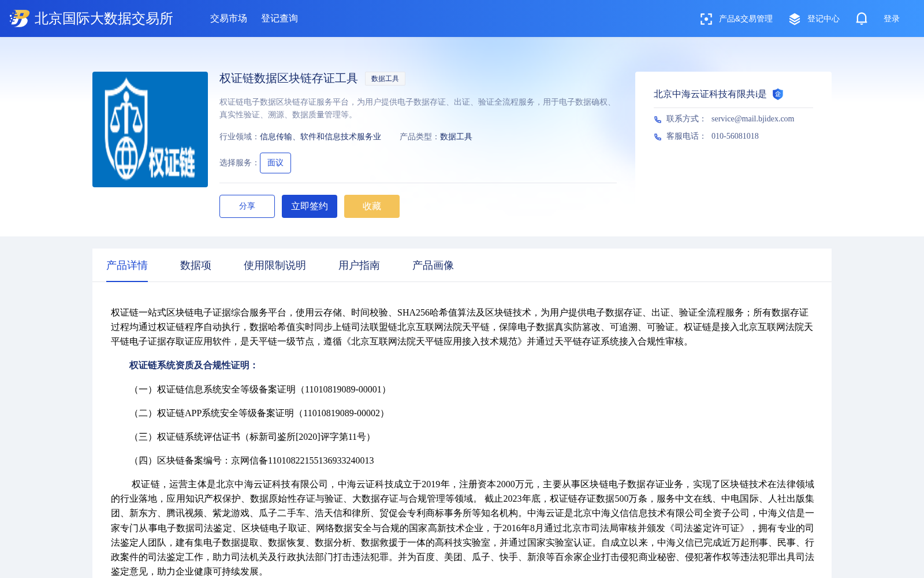Screen dimensions: 924x578
Task: Click the 立即签约 button
Action: (310, 206)
